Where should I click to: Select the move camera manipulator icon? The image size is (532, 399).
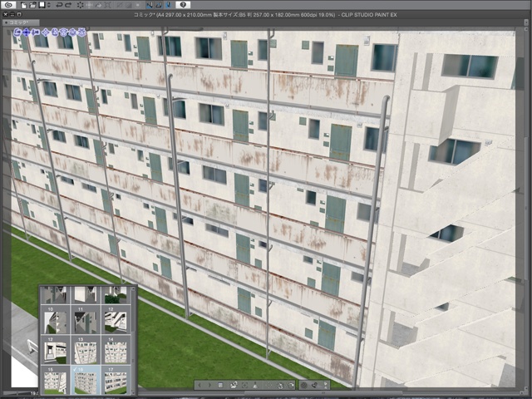tap(26, 32)
